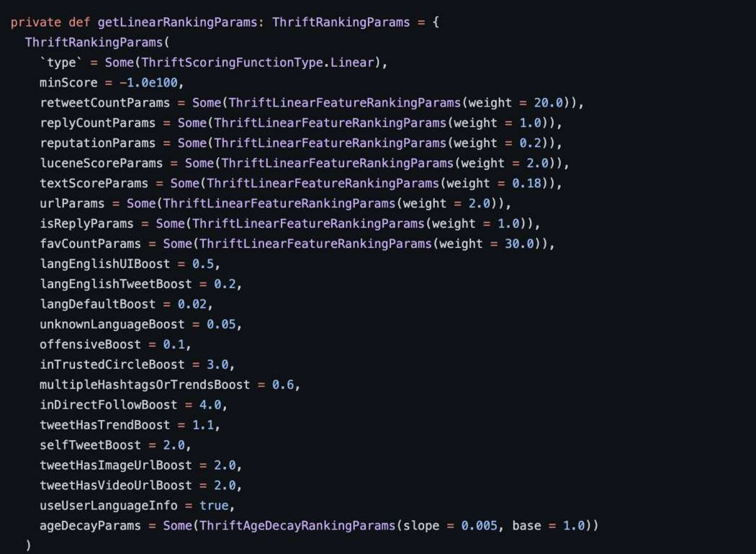Click the private keyword

tap(35, 22)
